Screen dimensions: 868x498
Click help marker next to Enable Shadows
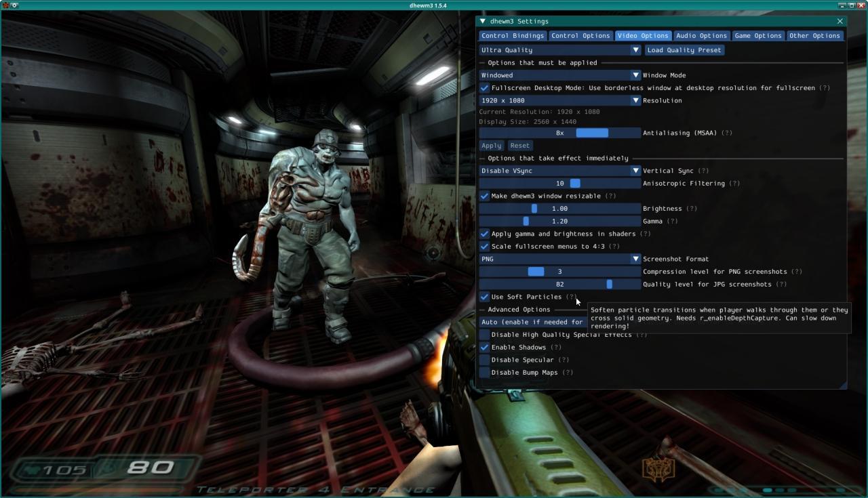point(556,348)
